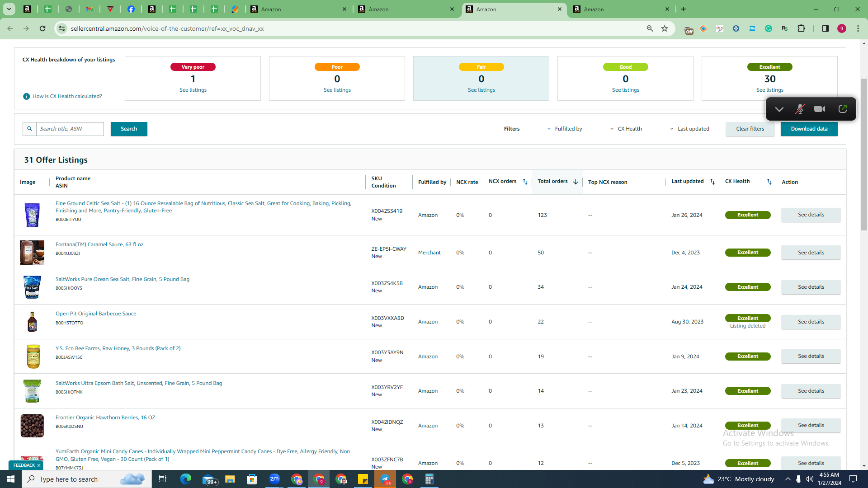This screenshot has width=868, height=488.
Task: Open Frontier Organic Hawthorn Berries listing
Action: [105, 418]
